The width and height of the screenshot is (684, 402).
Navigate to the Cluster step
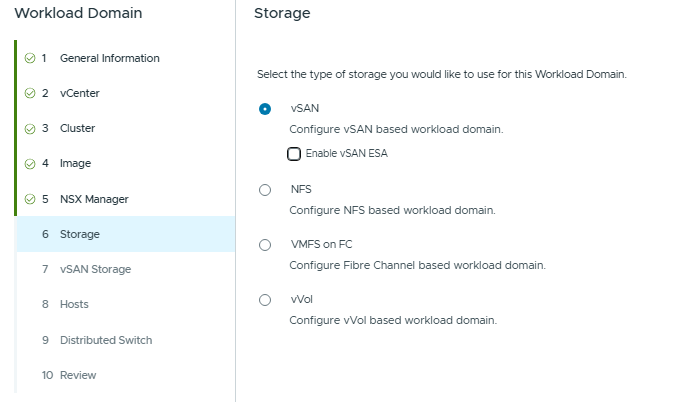77,128
